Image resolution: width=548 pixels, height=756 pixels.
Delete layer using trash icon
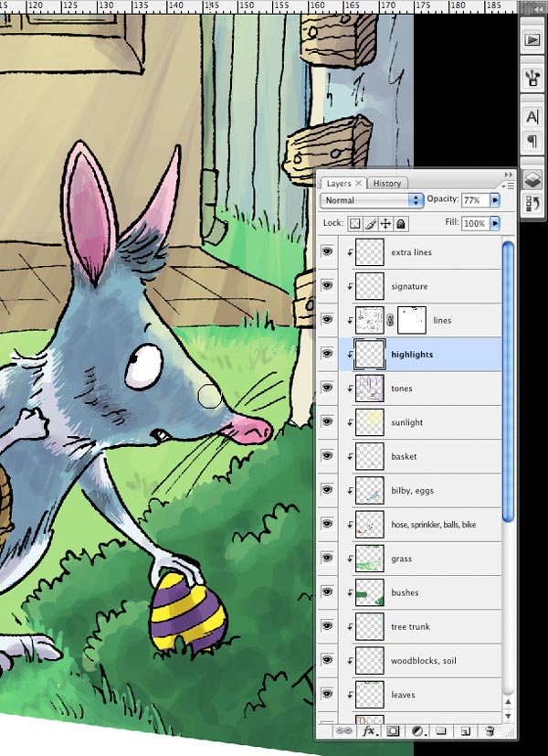490,731
